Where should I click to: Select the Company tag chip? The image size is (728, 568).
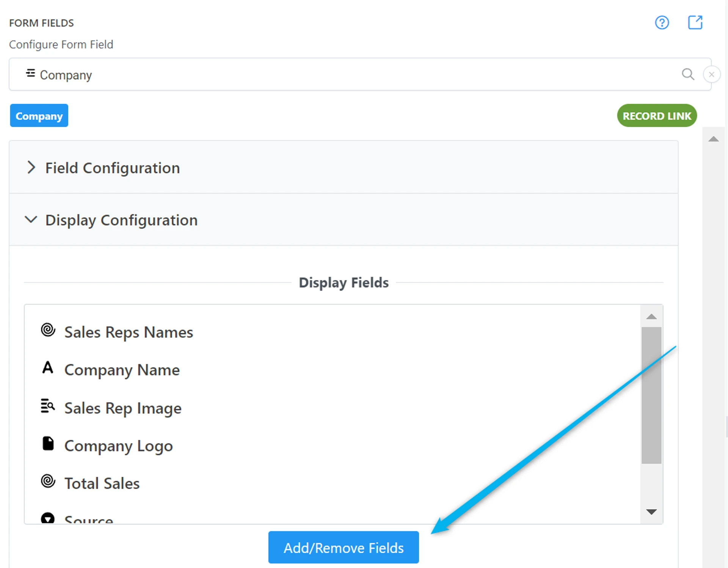(x=39, y=116)
